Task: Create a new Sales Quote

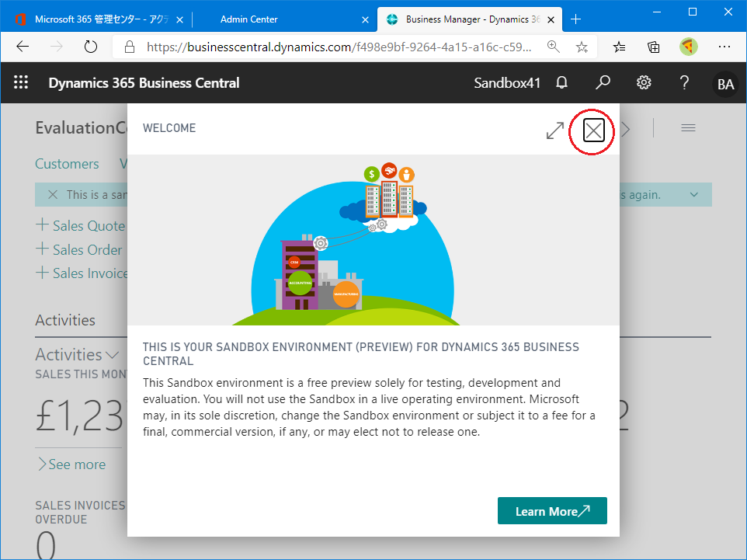Action: (81, 225)
